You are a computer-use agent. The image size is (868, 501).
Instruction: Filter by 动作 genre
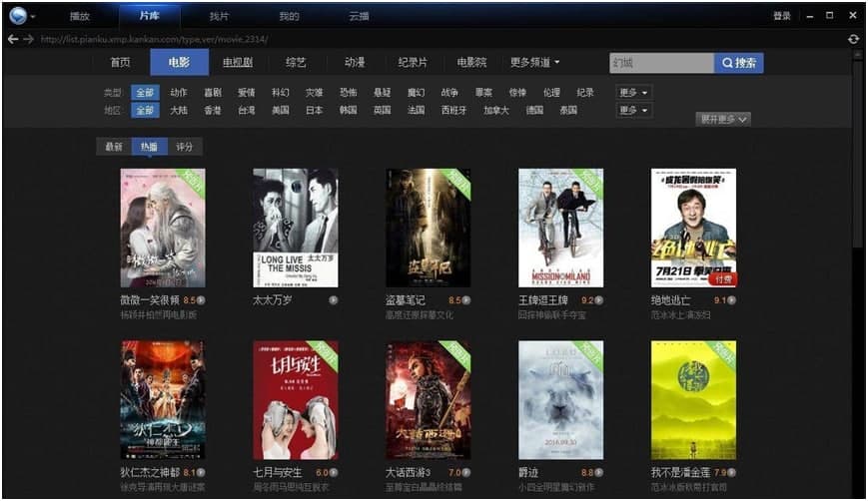coord(178,93)
